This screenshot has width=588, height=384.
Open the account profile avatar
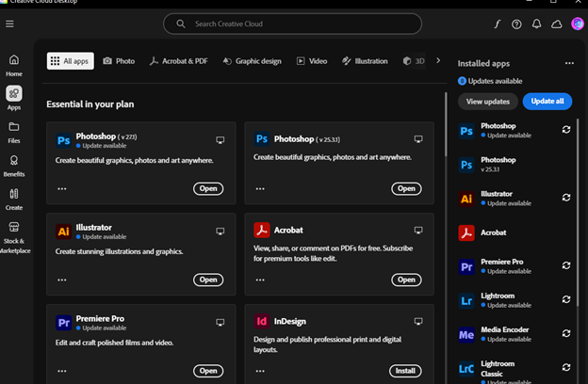[x=578, y=24]
